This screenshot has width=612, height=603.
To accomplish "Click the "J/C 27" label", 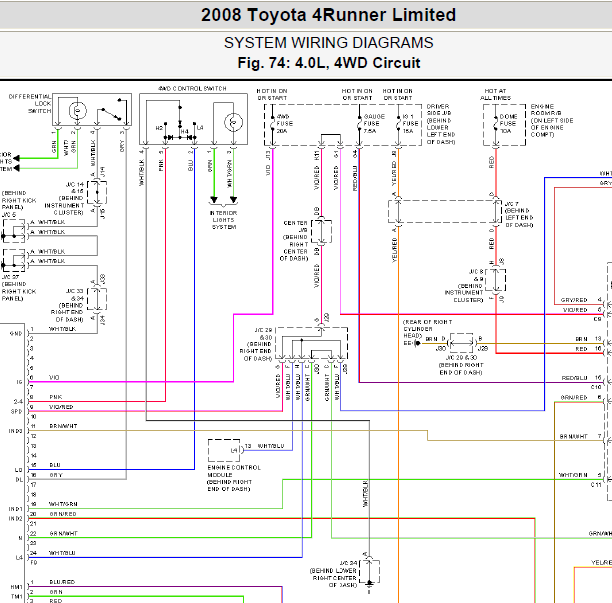I will point(10,277).
